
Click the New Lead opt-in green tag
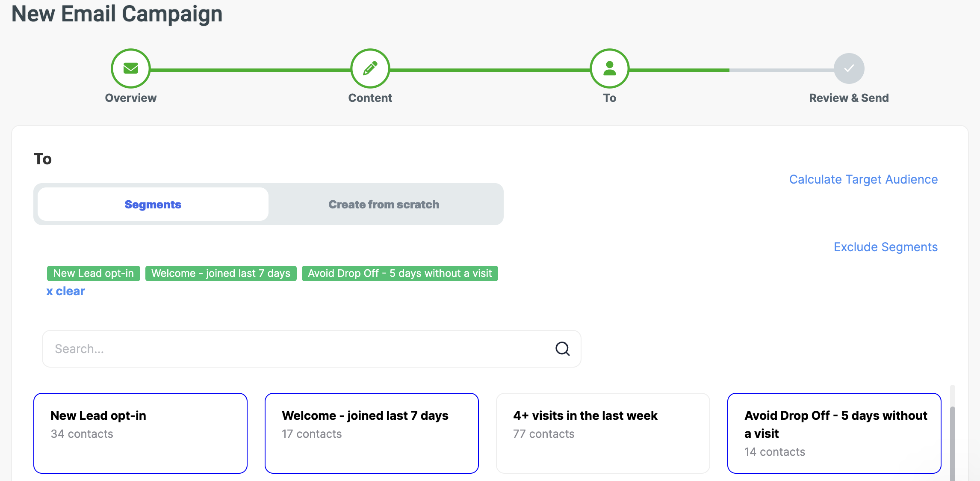pos(94,273)
